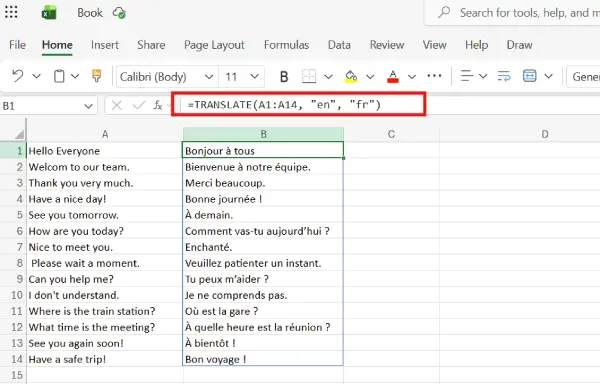This screenshot has width=600, height=384.
Task: Click the Paste clipboard icon
Action: pos(59,76)
